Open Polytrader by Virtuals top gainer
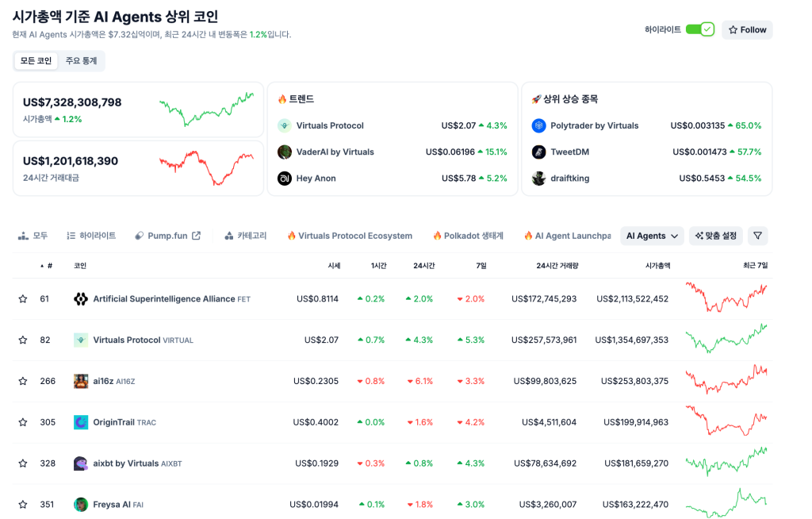812x519 pixels. (595, 125)
